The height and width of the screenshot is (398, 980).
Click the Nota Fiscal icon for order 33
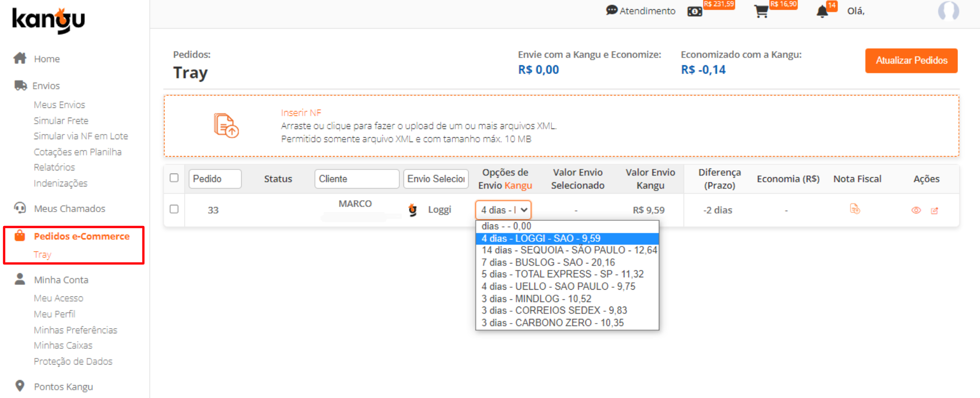tap(855, 209)
